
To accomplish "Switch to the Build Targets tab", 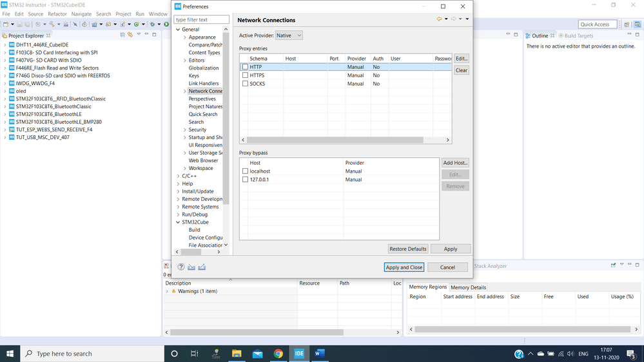I will [x=576, y=35].
